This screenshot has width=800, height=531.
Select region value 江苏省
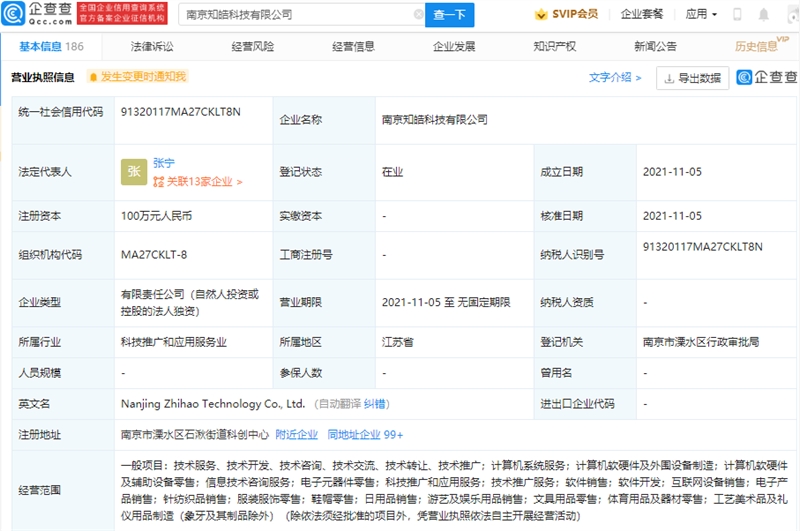tap(397, 342)
